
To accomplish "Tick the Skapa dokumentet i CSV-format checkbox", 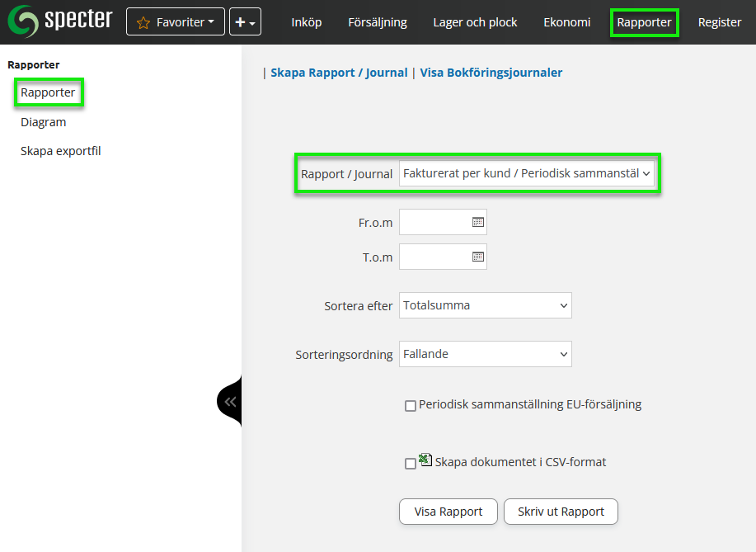I will [411, 464].
